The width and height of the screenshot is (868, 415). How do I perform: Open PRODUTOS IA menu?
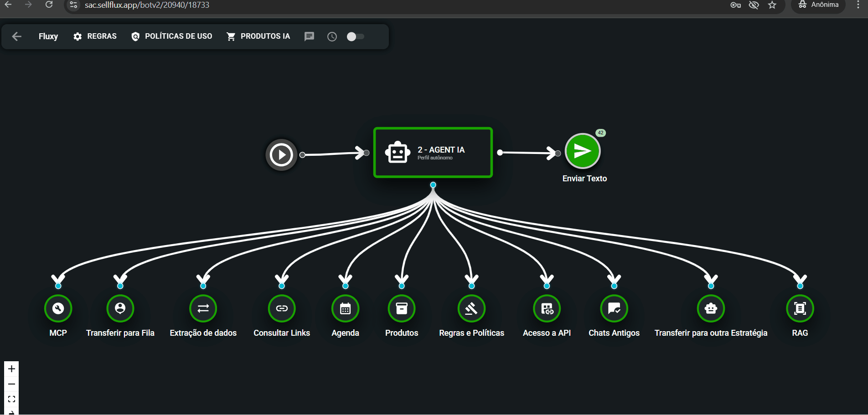click(x=258, y=36)
